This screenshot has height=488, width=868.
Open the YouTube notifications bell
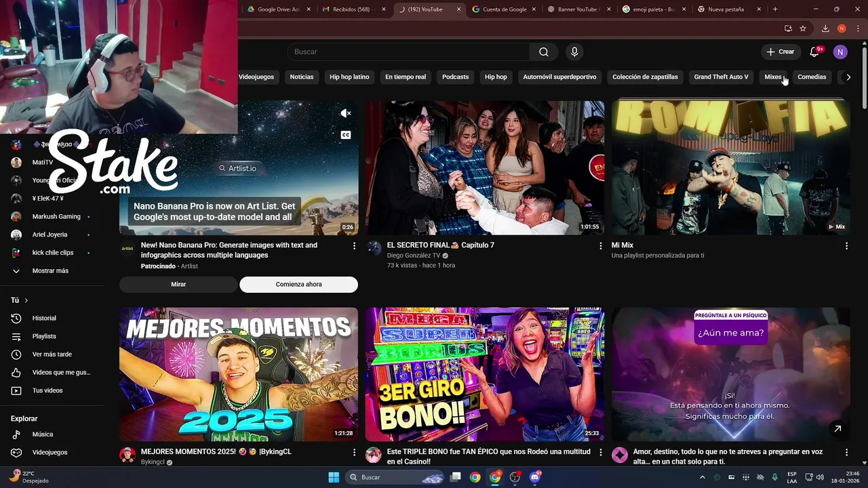tap(815, 52)
